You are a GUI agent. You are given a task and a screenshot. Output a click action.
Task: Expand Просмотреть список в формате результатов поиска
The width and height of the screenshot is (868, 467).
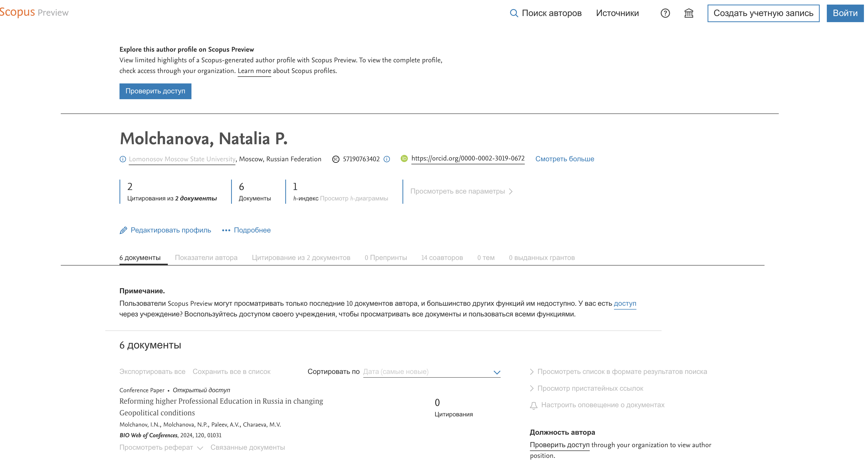[x=618, y=372]
